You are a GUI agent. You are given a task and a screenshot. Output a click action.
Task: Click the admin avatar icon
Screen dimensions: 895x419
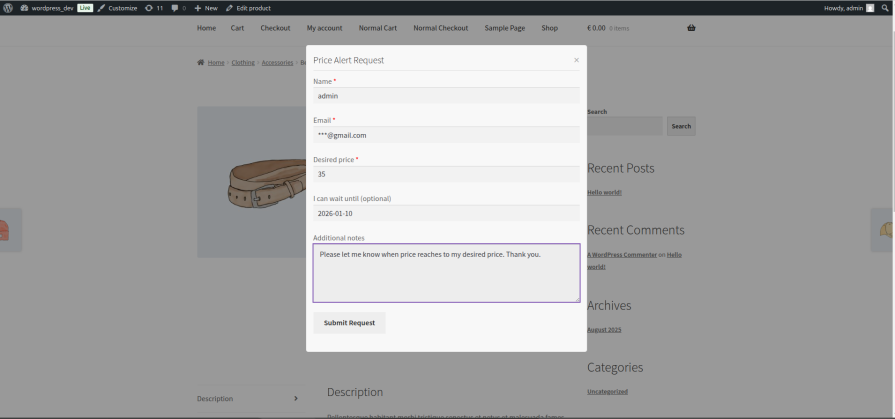click(x=869, y=7)
